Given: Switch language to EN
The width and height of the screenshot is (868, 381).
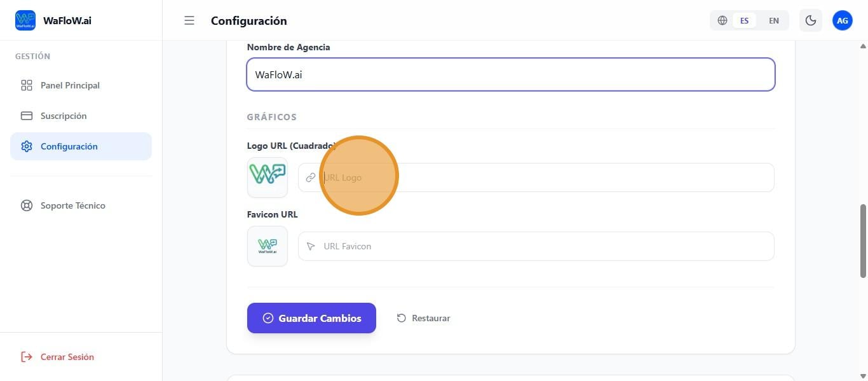Looking at the screenshot, I should coord(774,20).
